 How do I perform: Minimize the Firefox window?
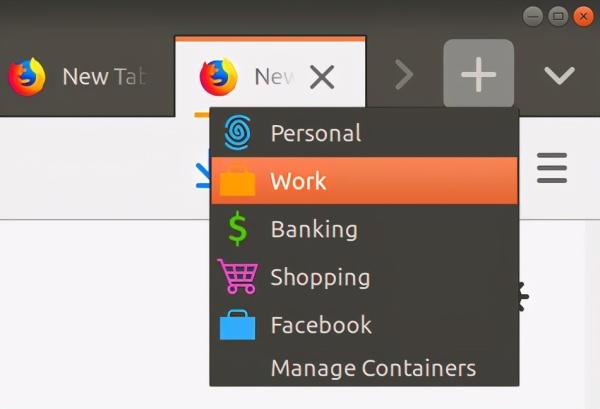coord(534,16)
